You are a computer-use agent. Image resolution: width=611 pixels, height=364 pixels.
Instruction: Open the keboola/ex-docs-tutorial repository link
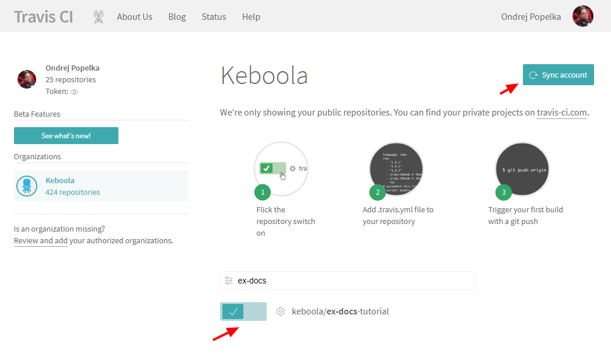point(340,311)
